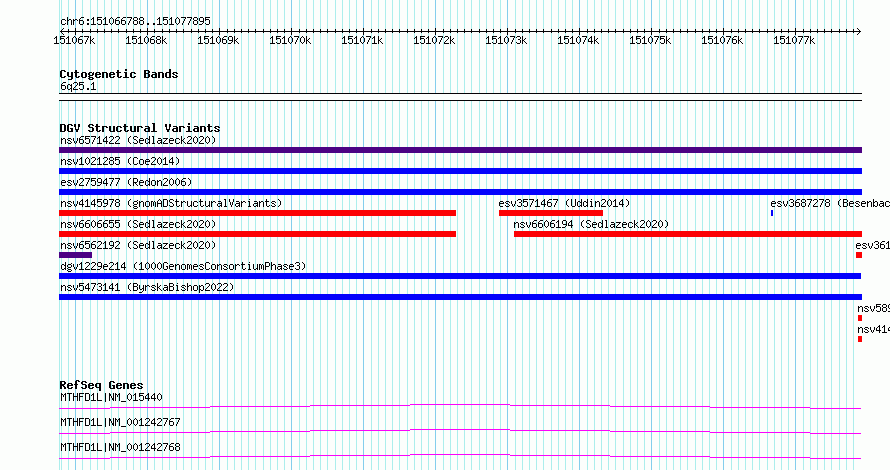Open the MTHFD1L|NM_001242767 transcript label
The image size is (890, 470).
(120, 422)
